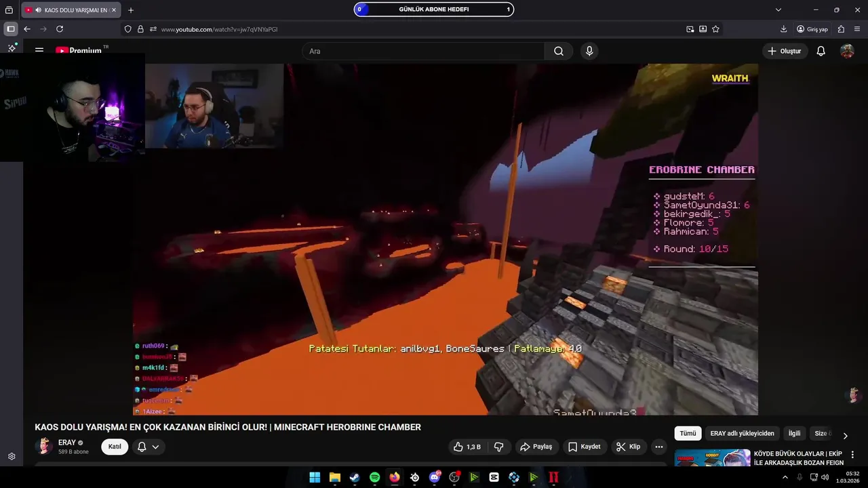The width and height of the screenshot is (868, 488).
Task: Open Firefox sidebar toggle icon
Action: tap(11, 29)
